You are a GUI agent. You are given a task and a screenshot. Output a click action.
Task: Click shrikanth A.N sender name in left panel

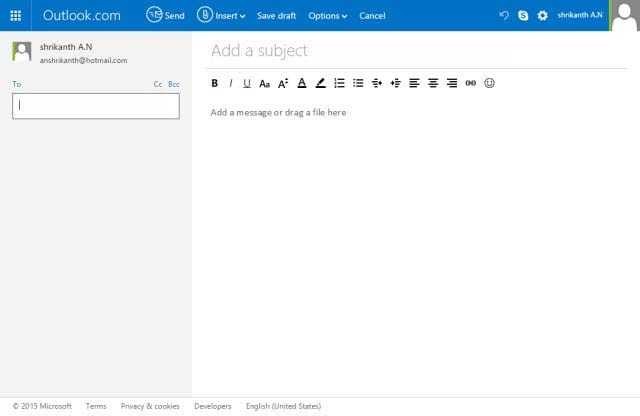66,47
